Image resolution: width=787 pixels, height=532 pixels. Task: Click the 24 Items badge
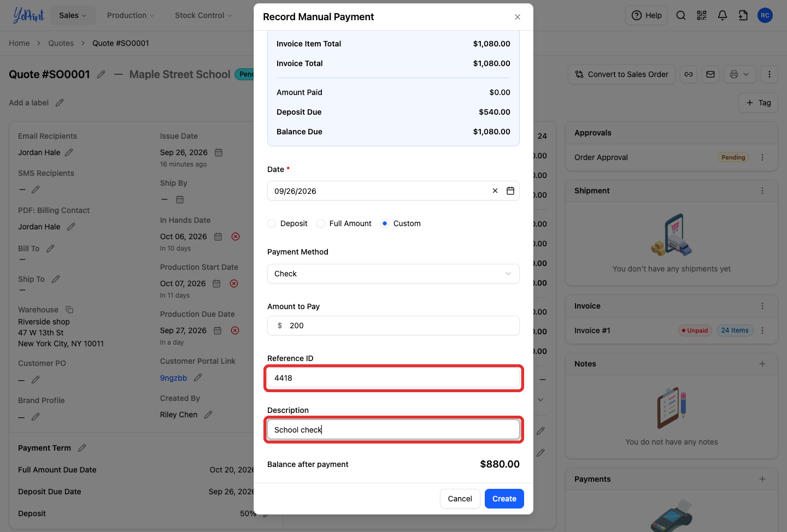[x=735, y=330]
